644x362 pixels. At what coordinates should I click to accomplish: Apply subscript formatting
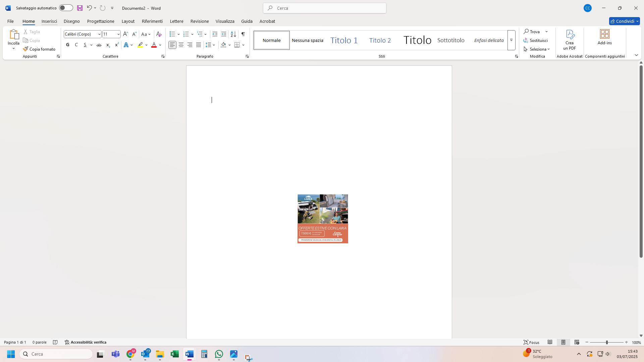(x=108, y=45)
